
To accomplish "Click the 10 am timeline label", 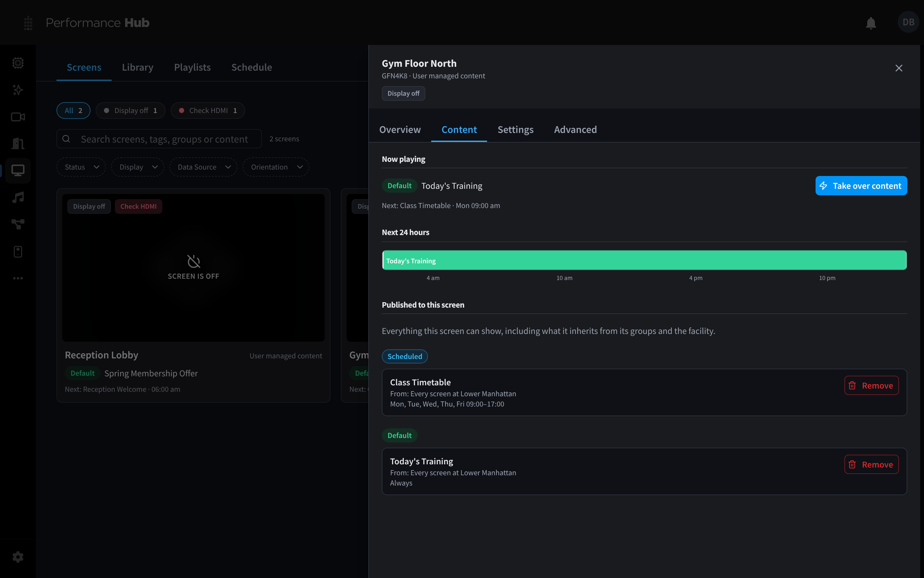I will click(x=564, y=278).
